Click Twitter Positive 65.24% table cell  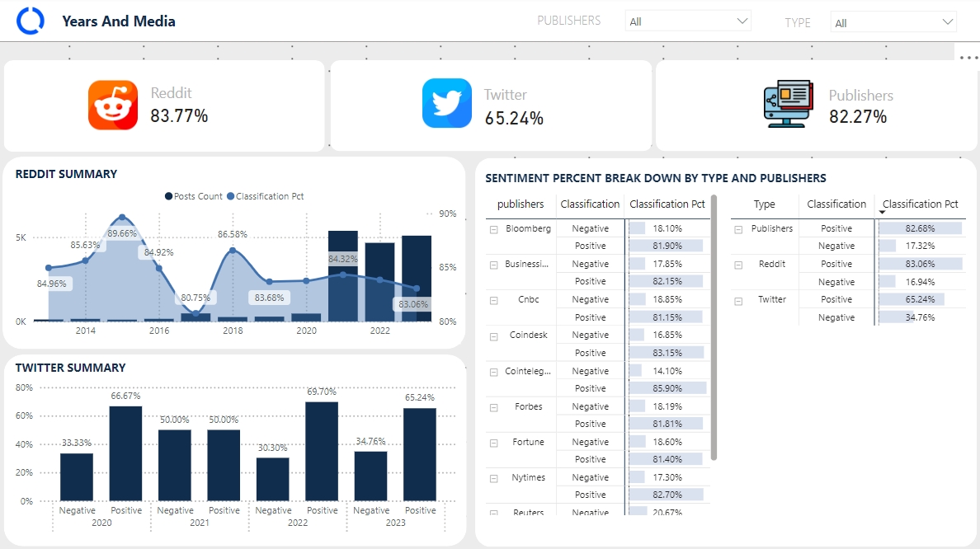[920, 300]
